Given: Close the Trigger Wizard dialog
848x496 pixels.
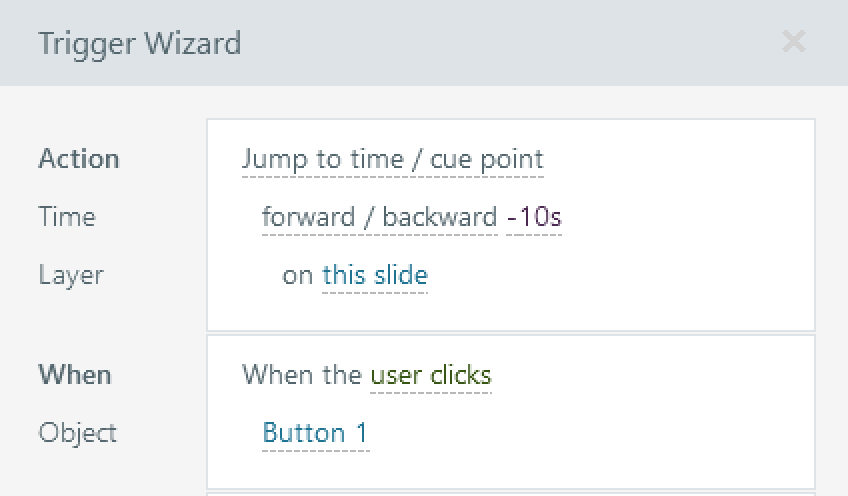Looking at the screenshot, I should point(793,42).
